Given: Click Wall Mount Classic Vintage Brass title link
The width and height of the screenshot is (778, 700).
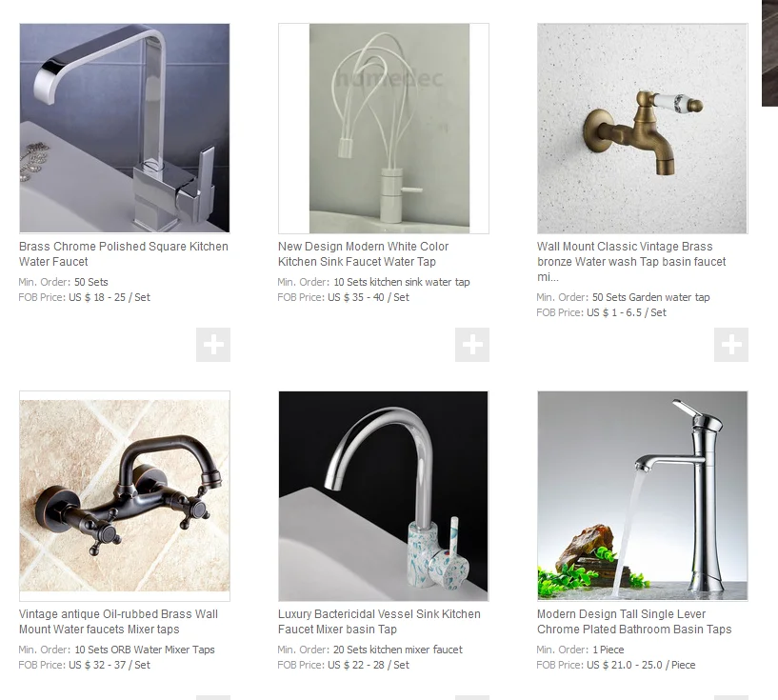Looking at the screenshot, I should click(x=631, y=262).
